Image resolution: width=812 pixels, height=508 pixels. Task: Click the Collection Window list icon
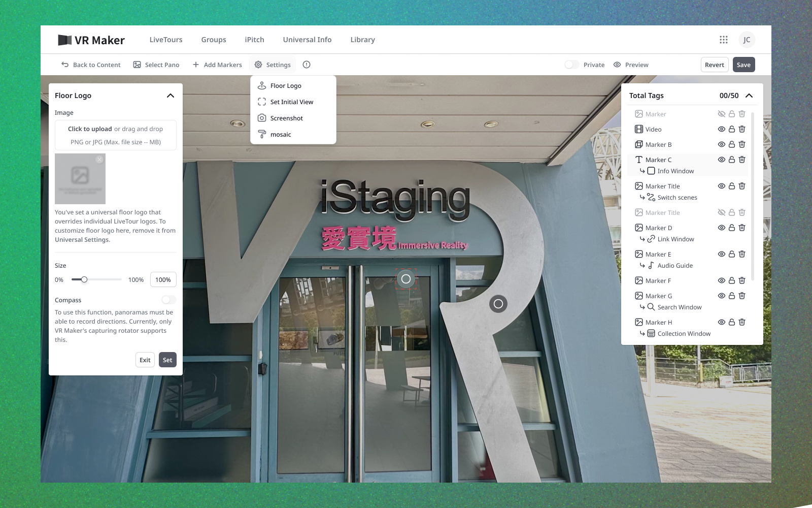click(x=651, y=333)
